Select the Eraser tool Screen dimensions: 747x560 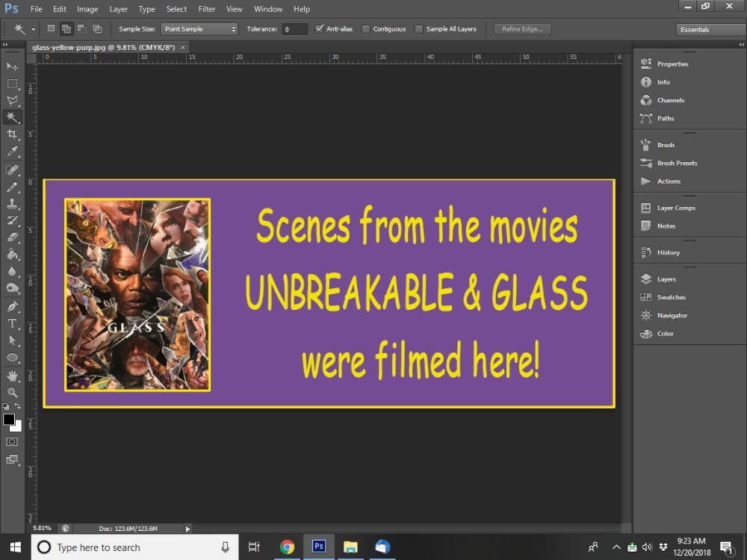(x=13, y=237)
